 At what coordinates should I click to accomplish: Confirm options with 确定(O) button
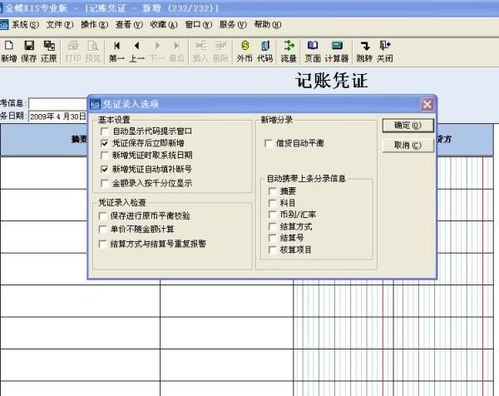pyautogui.click(x=408, y=126)
